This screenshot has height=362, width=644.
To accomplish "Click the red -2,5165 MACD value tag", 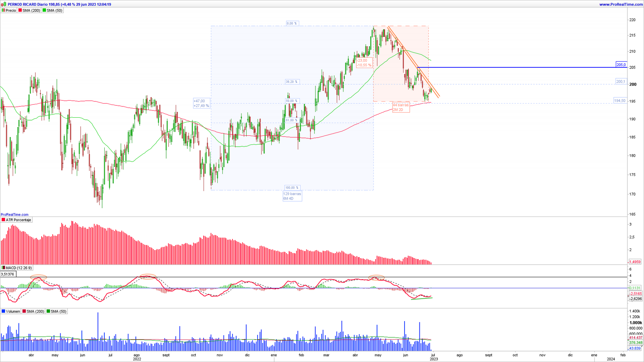I will pos(636,294).
